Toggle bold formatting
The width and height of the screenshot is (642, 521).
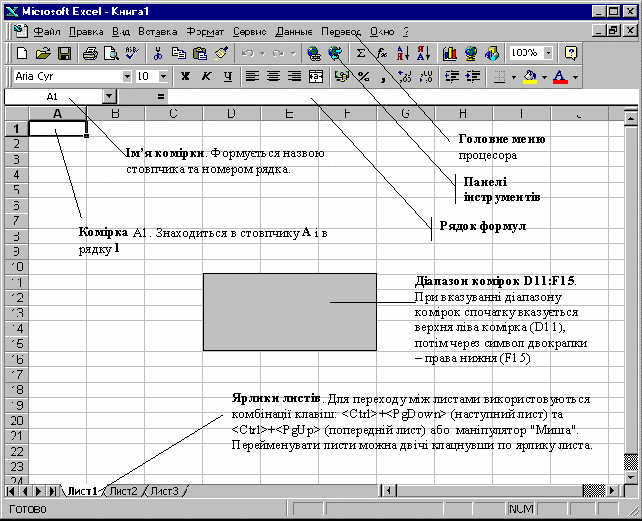tap(185, 77)
